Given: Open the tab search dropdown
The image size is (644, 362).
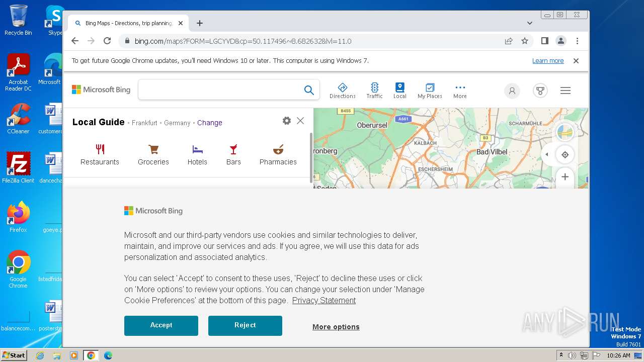Looking at the screenshot, I should 530,23.
